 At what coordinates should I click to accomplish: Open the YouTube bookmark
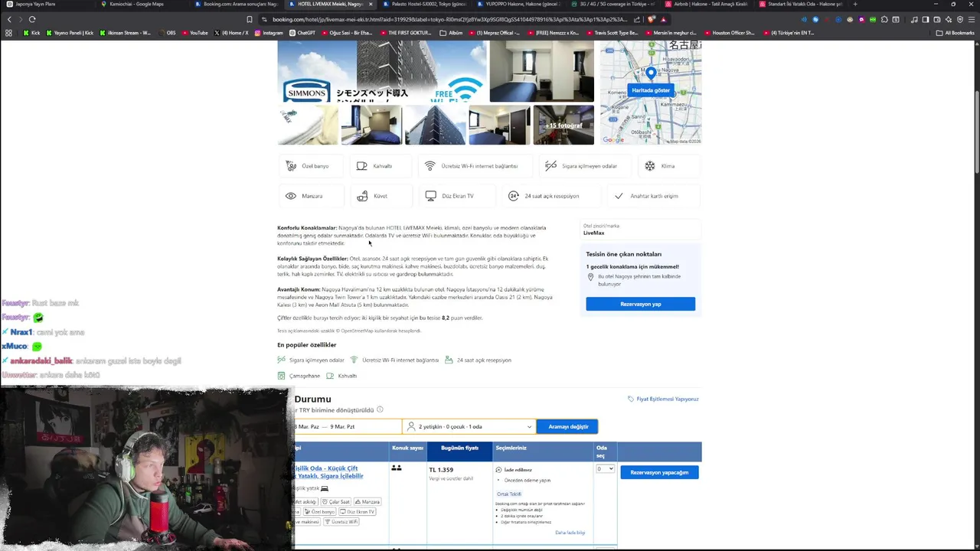[x=194, y=33]
